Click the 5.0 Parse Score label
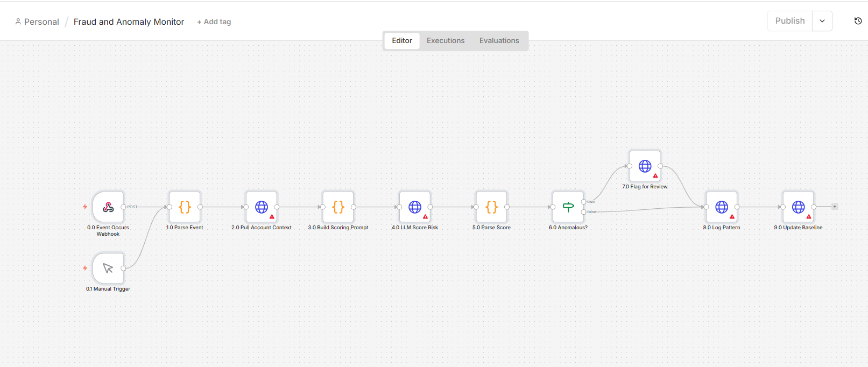 click(x=491, y=228)
